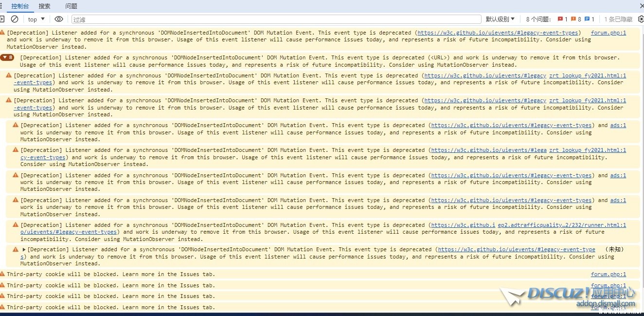Image resolution: width=644 pixels, height=316 pixels.
Task: Open console settings gear icon
Action: pyautogui.click(x=641, y=19)
